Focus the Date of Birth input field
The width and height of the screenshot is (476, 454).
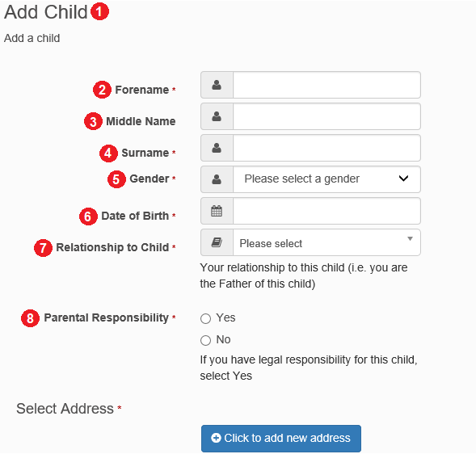point(326,211)
